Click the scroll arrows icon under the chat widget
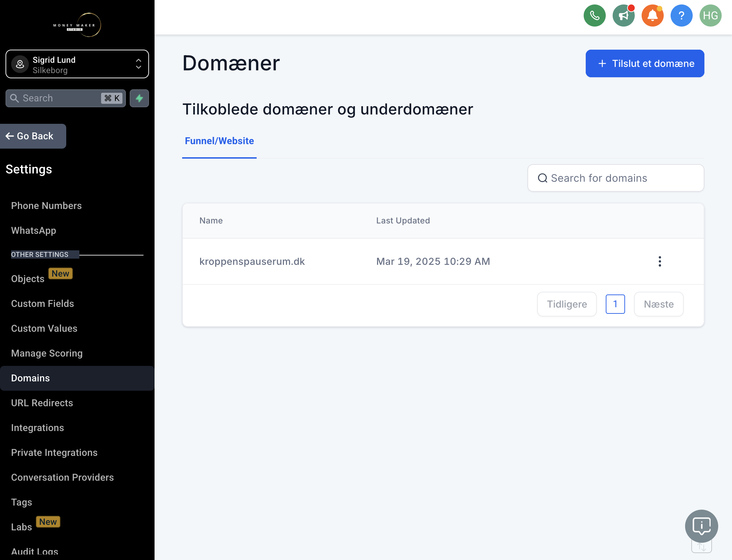732x560 pixels. [x=701, y=547]
